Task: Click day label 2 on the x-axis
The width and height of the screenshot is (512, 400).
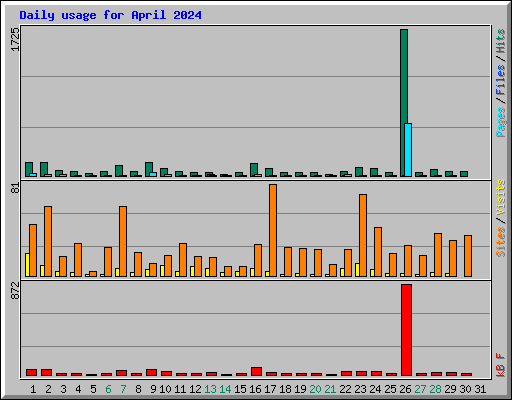Action: (x=48, y=389)
